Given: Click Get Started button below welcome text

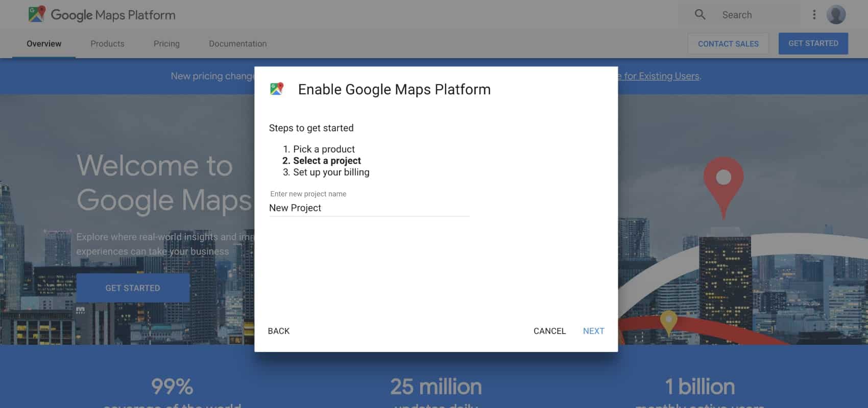Looking at the screenshot, I should [x=133, y=288].
